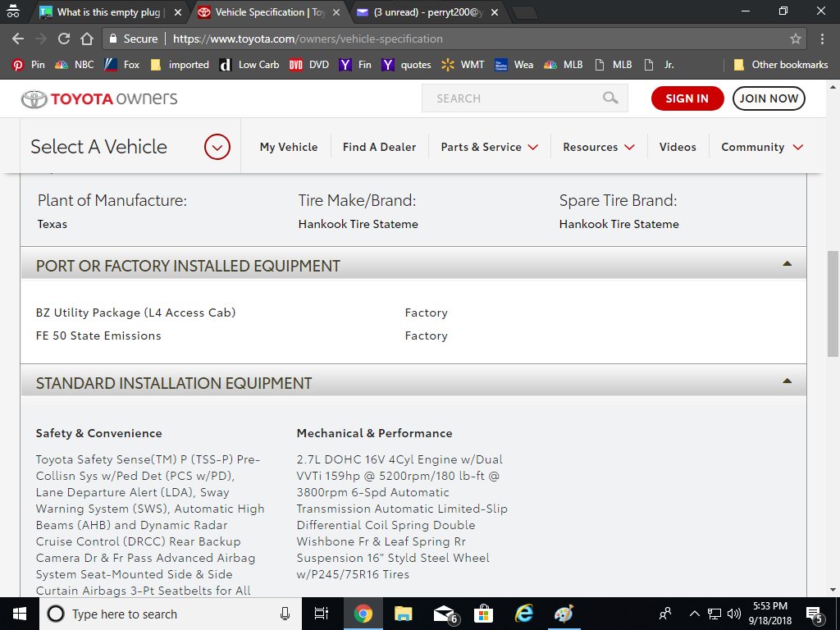Viewport: 840px width, 630px height.
Task: Click the 'Mechanical & Performance' heading
Action: (x=374, y=433)
